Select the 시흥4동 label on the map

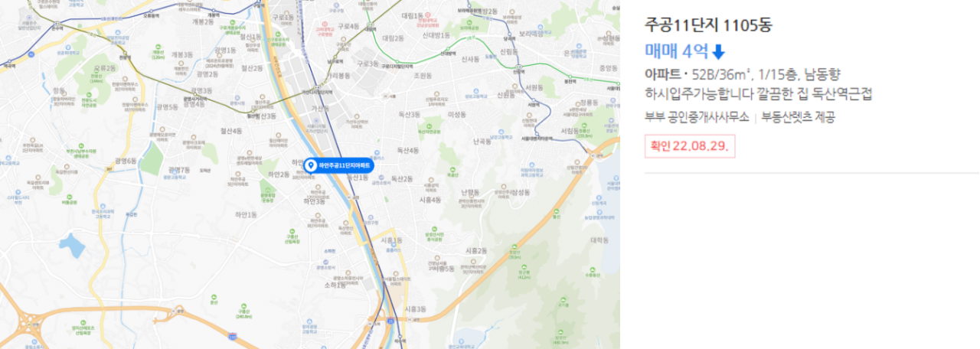coord(430,200)
